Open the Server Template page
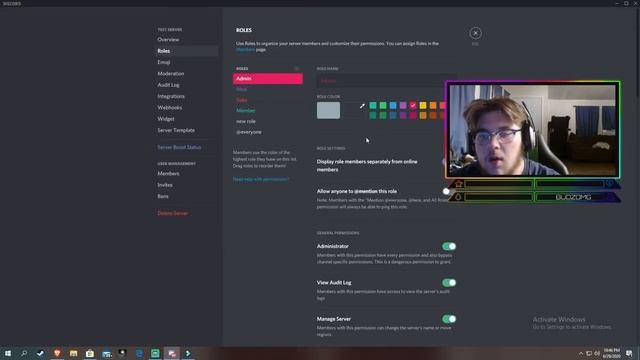The height and width of the screenshot is (360, 640). point(186,130)
